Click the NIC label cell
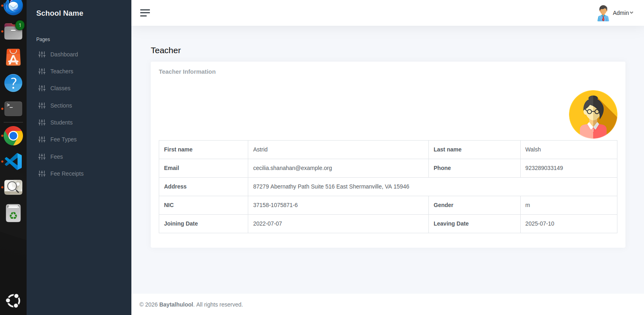 [204, 205]
